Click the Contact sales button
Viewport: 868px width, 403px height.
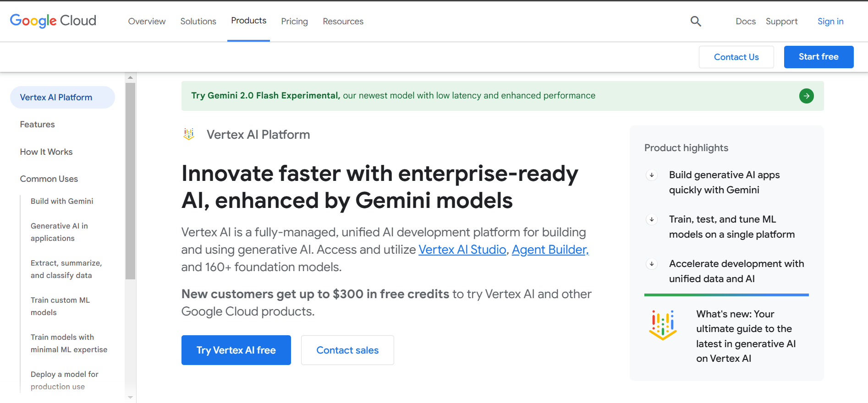pyautogui.click(x=347, y=350)
